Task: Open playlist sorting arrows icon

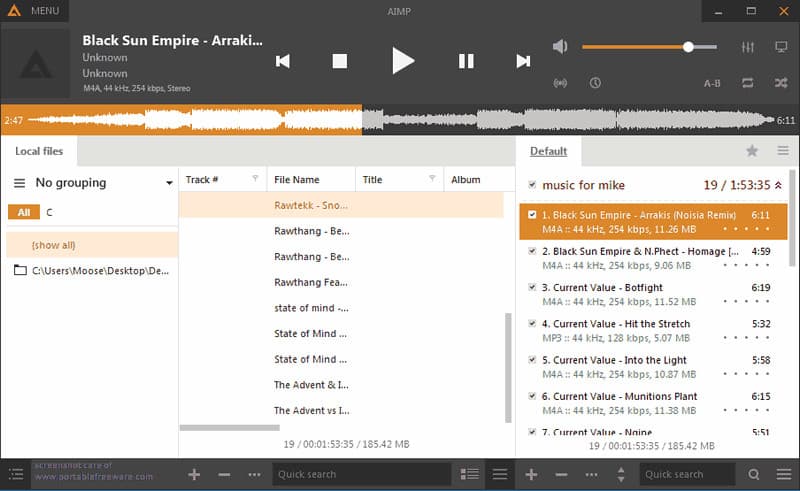Action: 621,475
